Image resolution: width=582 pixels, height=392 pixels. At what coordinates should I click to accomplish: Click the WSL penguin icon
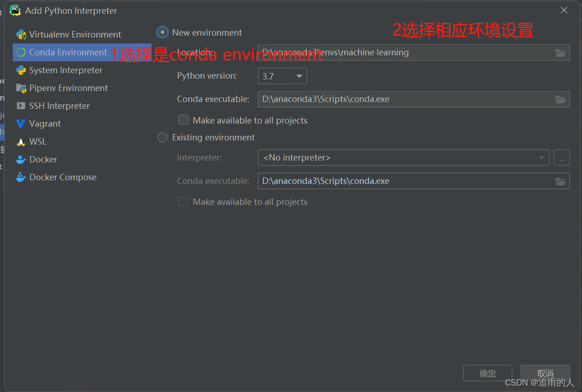[21, 142]
